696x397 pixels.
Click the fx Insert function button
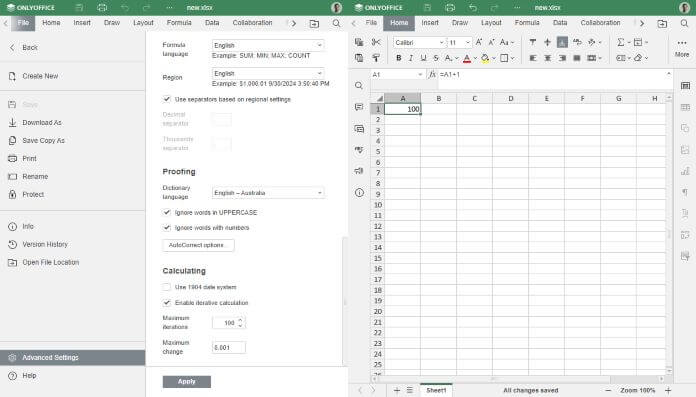coord(432,75)
